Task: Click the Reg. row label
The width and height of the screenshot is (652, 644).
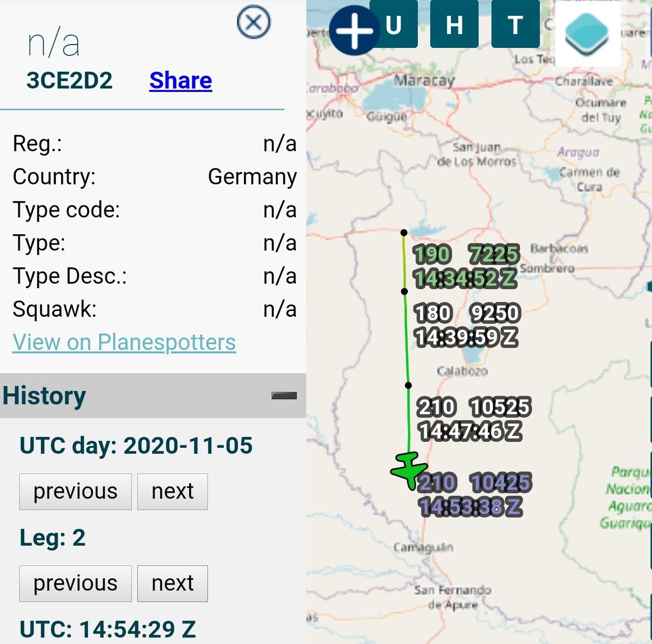Action: 37,143
